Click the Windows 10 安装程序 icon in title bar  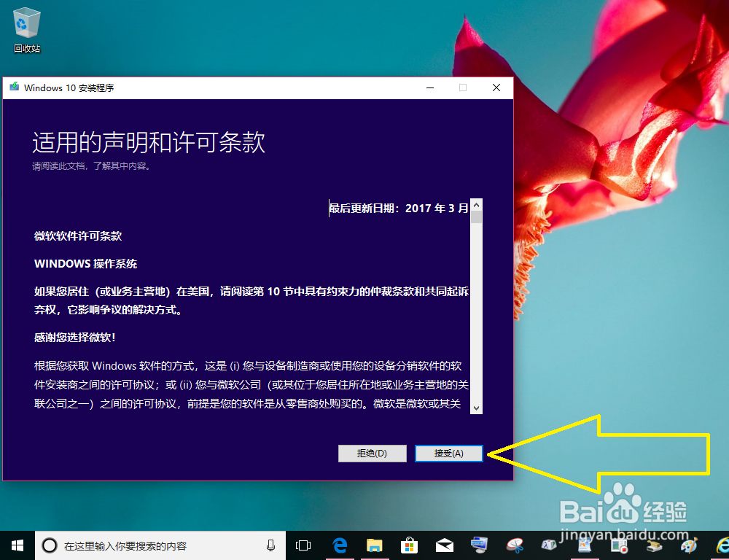[14, 87]
